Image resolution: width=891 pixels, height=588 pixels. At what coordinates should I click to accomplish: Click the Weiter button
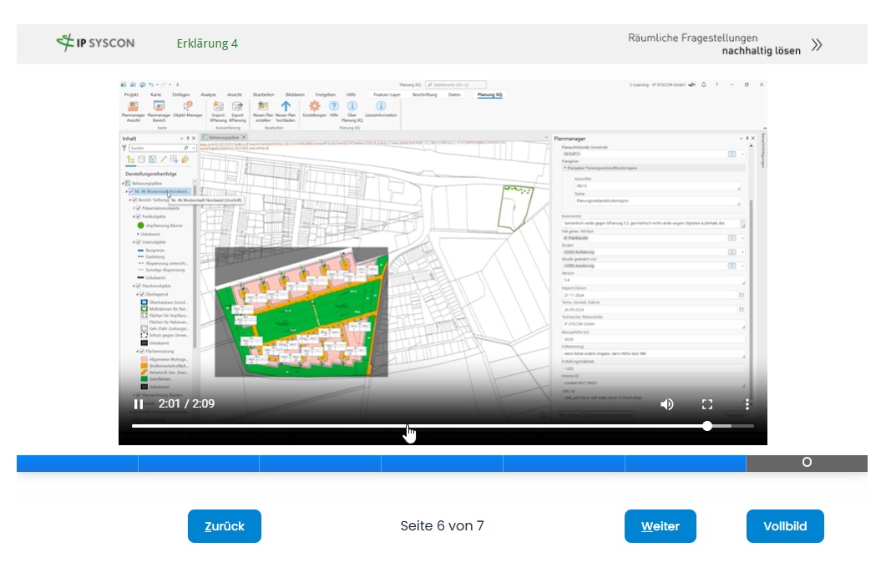pos(661,526)
